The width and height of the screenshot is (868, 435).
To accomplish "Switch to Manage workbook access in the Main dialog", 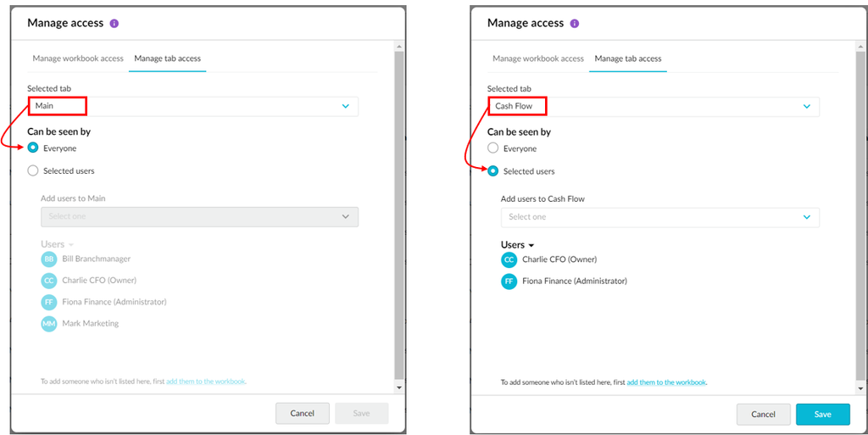I will pyautogui.click(x=78, y=59).
